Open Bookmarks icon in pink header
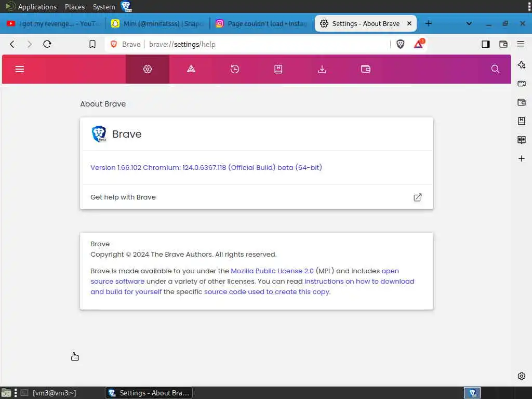Viewport: 532px width, 399px height. (x=278, y=69)
